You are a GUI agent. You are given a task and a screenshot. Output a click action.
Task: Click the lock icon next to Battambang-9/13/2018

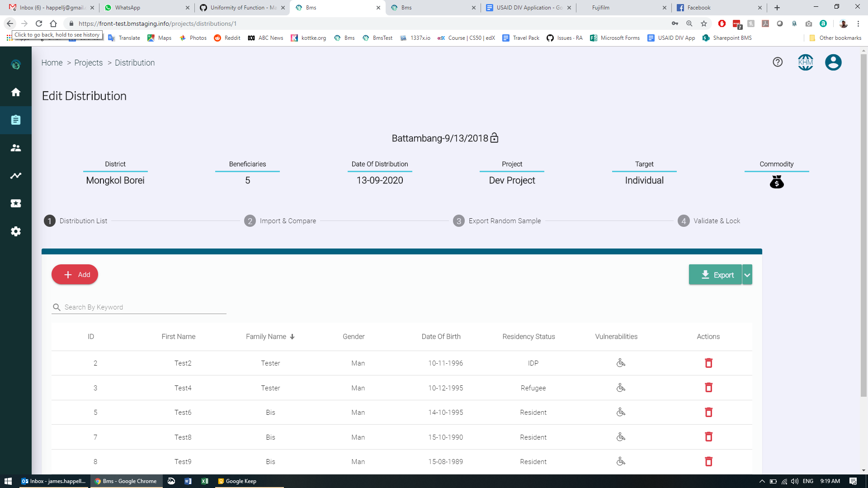pyautogui.click(x=494, y=138)
